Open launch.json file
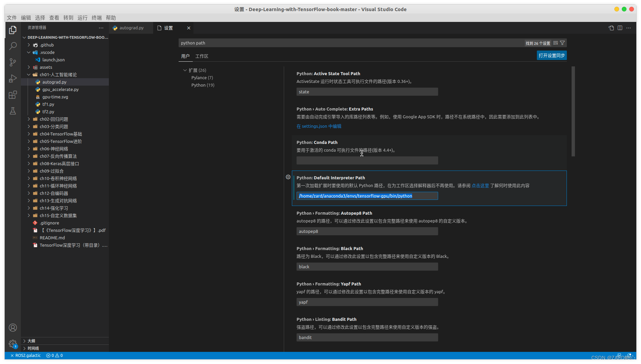Viewport: 641px width, 364px height. (x=54, y=60)
